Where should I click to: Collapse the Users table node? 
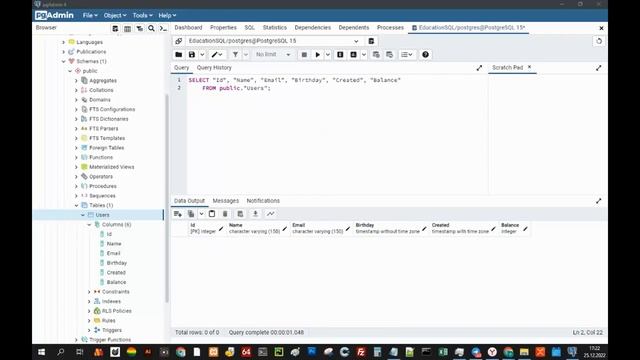83,215
